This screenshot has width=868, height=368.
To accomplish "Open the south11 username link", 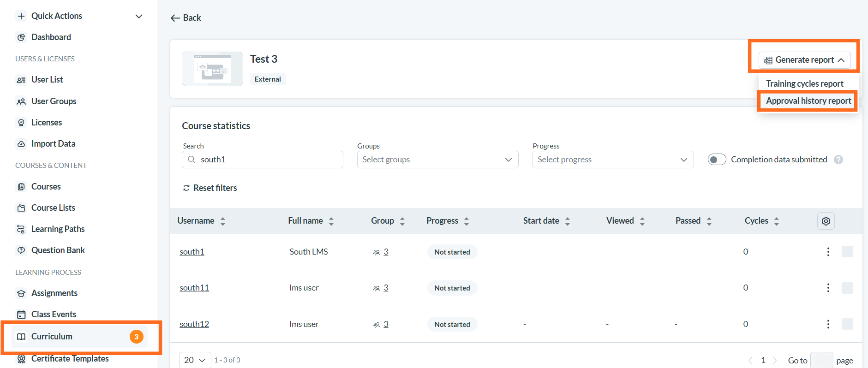I will click(x=194, y=288).
